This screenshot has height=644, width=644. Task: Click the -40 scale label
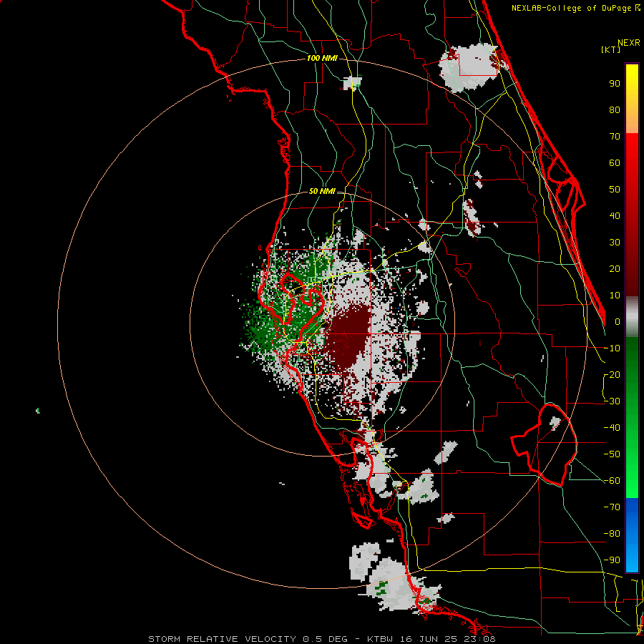click(x=612, y=428)
